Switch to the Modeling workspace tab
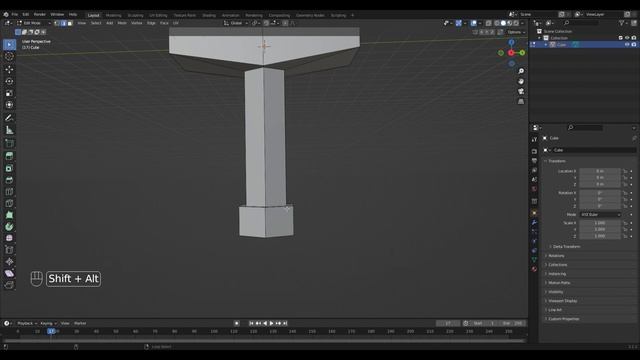 (113, 15)
